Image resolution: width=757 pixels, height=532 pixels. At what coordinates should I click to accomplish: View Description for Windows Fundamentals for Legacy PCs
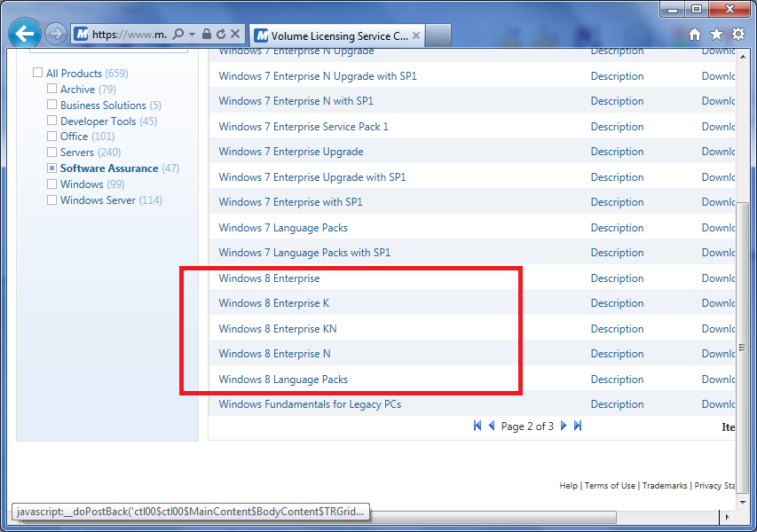point(617,404)
